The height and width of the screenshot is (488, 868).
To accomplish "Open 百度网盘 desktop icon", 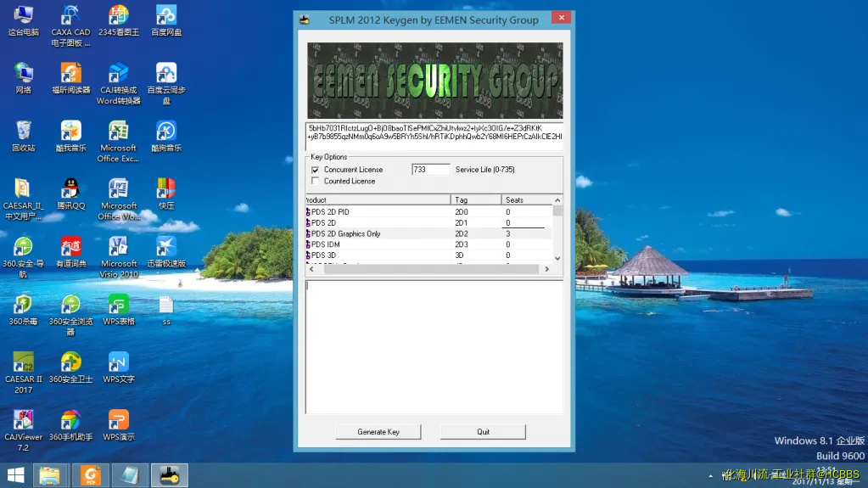I will point(166,20).
